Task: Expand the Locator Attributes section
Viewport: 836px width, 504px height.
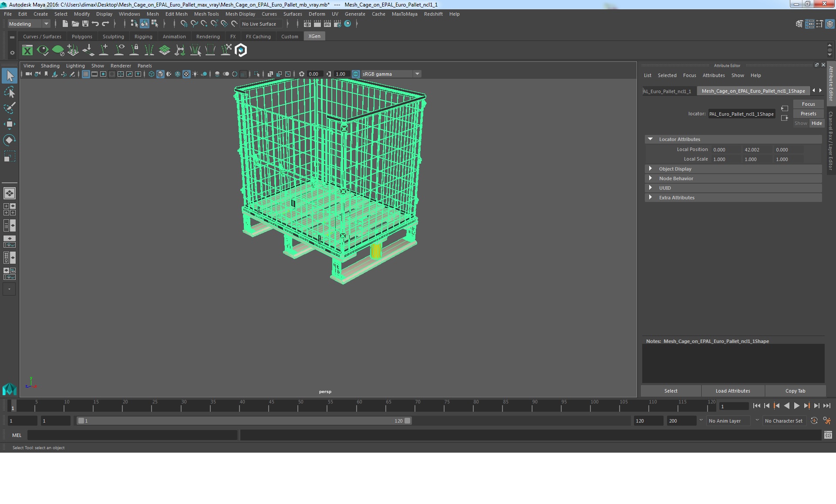Action: [x=650, y=138]
